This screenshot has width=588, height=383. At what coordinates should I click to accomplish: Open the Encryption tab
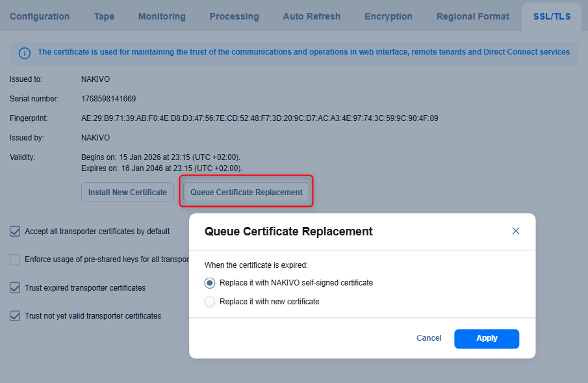tap(389, 16)
